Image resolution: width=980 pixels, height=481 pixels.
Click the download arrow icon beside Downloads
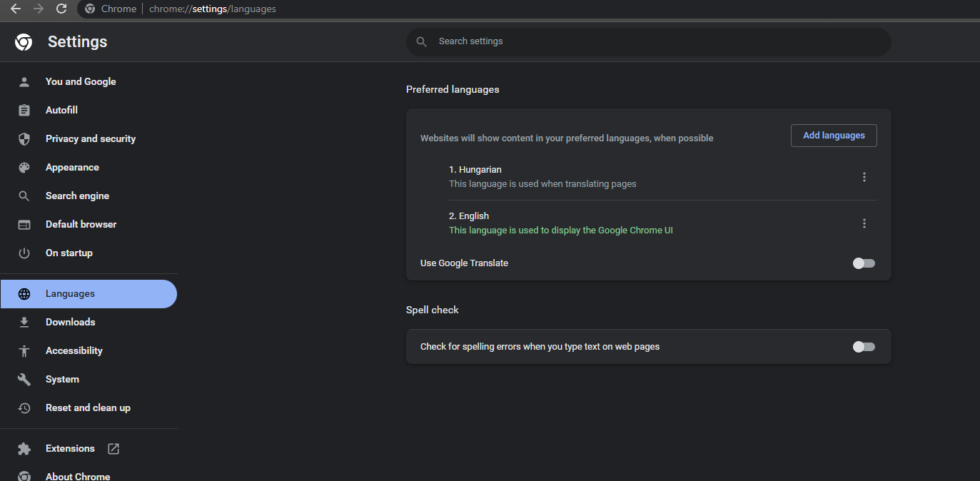click(x=24, y=322)
